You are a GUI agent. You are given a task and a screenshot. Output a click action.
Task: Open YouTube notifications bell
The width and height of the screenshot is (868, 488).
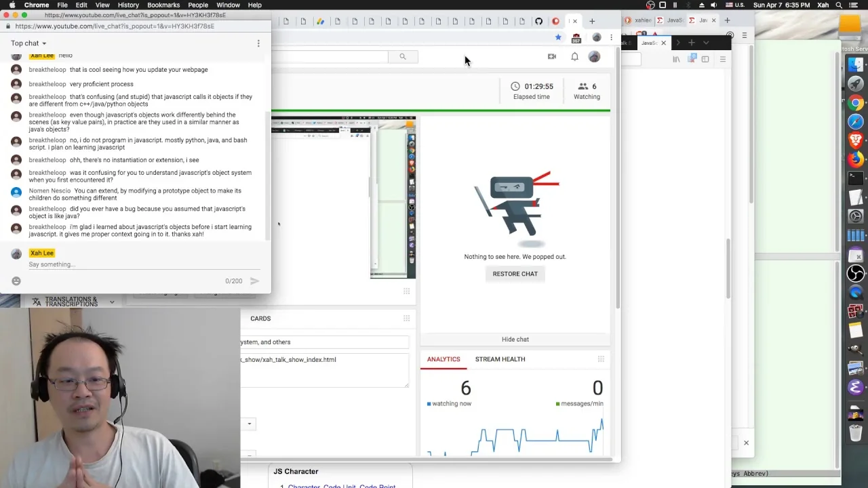[x=574, y=57]
